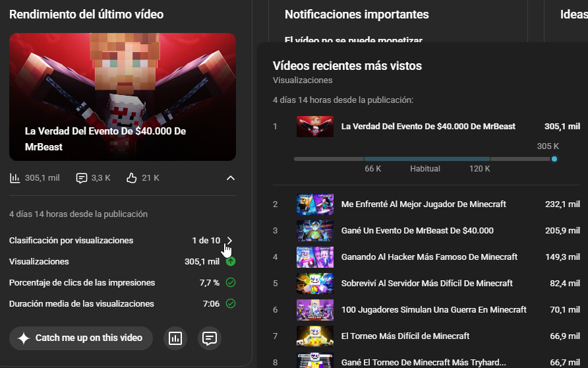588x368 pixels.
Task: Open 'La Verdad Del Evento De $40.000 De MrBeast' title in ranking
Action: (428, 127)
